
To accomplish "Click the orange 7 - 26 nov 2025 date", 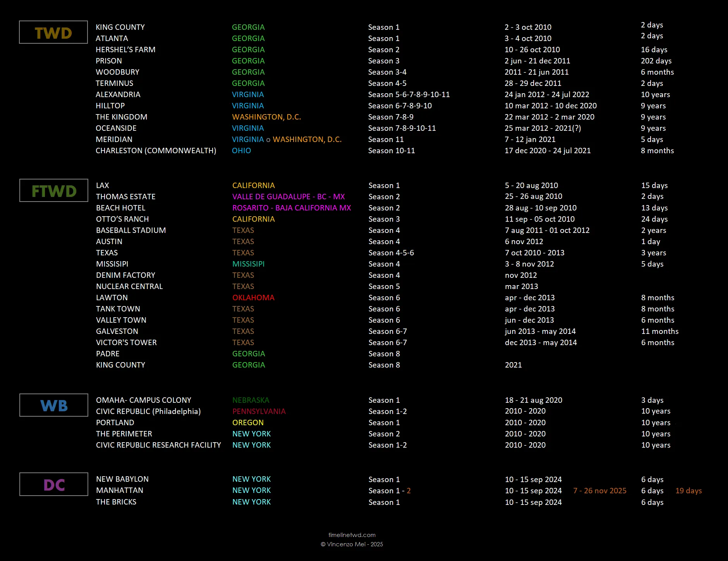I will pos(599,491).
